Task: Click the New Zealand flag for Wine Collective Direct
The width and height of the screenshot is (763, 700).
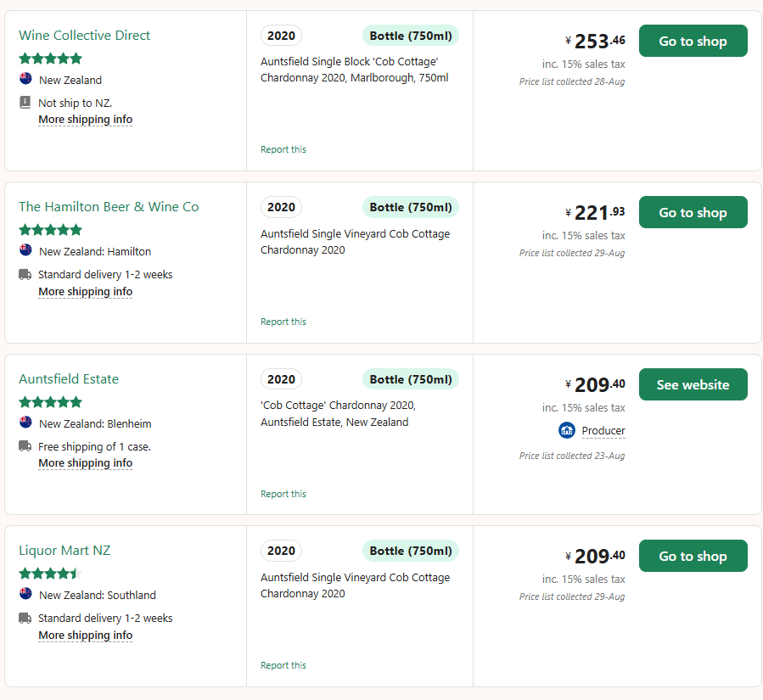Action: [x=25, y=79]
